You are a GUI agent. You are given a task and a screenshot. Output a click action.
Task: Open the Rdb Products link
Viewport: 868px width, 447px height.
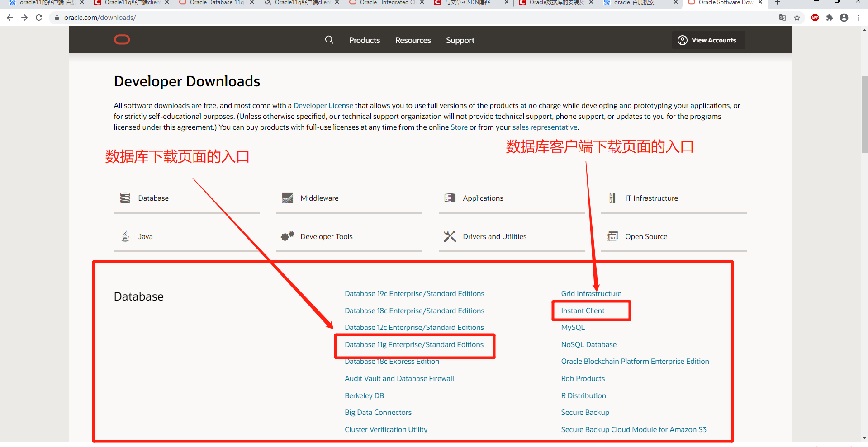pos(583,378)
